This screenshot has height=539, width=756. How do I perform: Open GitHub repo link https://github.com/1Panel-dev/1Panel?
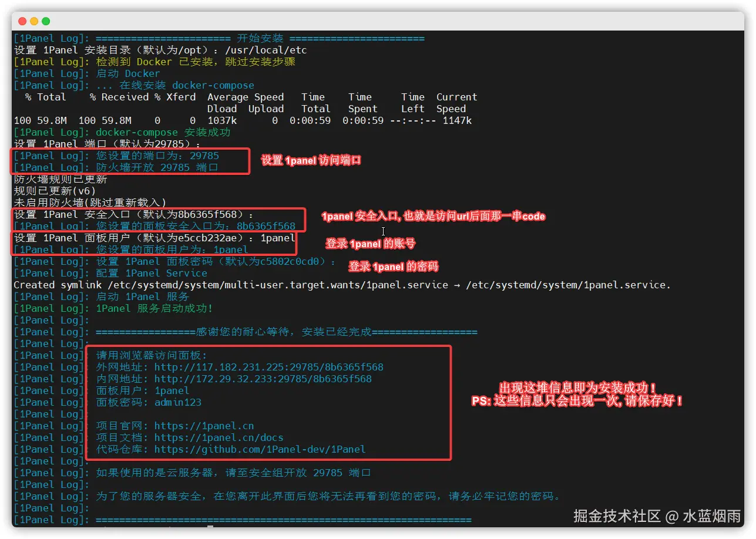tap(260, 449)
